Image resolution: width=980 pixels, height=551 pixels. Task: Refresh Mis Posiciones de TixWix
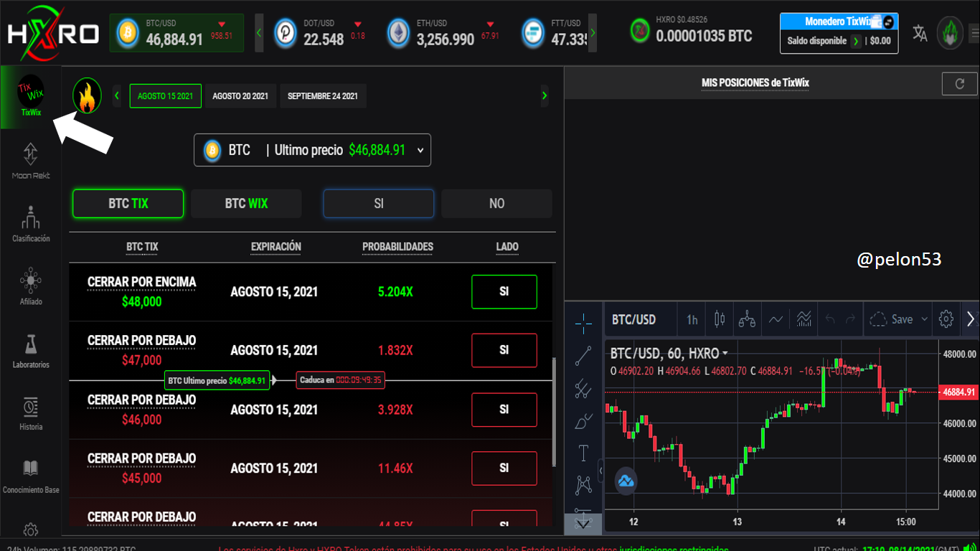pos(960,84)
